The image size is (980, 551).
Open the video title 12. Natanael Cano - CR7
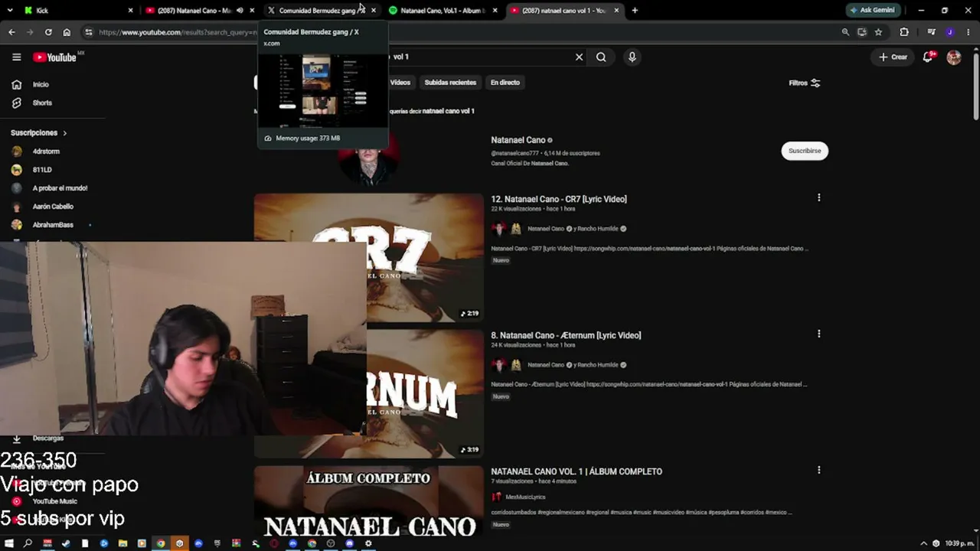(559, 199)
